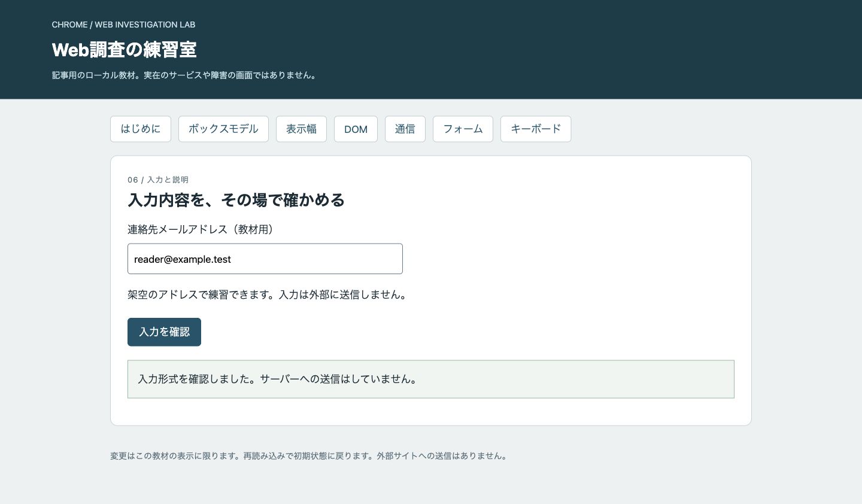This screenshot has width=862, height=504.
Task: Switch to the キーボード tab
Action: [536, 129]
